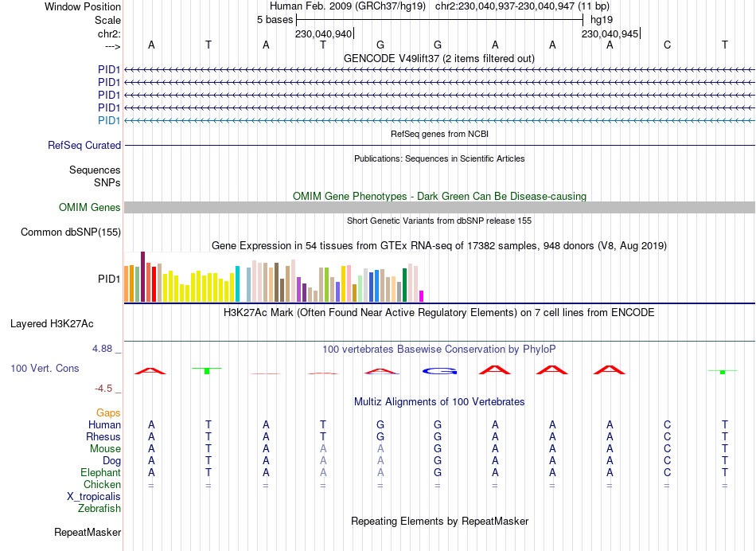Click the gray OMIM Genes bar
This screenshot has width=756, height=551.
[x=439, y=208]
